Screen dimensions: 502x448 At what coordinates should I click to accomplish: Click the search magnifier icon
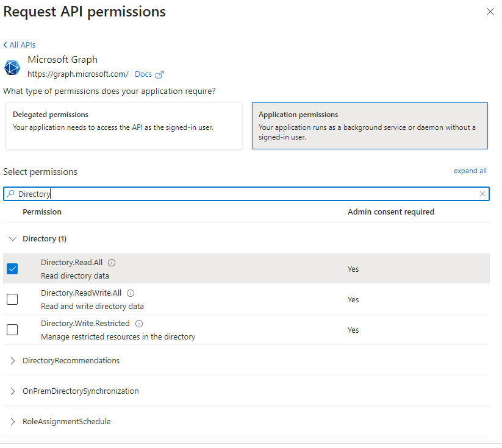(x=10, y=194)
